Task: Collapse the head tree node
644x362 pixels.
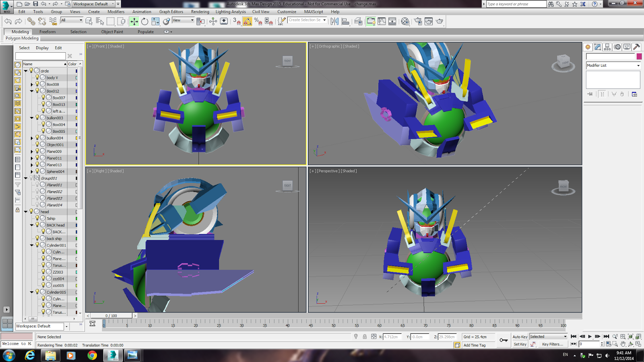Action: [x=26, y=212]
